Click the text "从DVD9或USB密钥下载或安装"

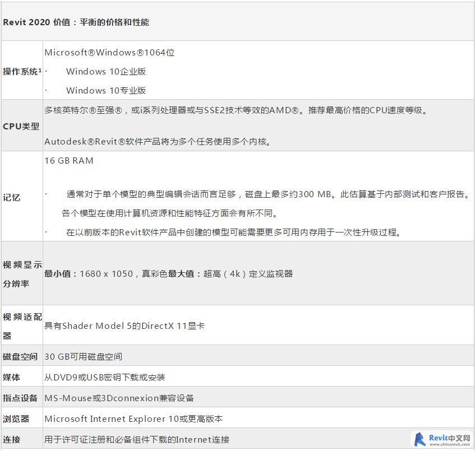(x=105, y=377)
